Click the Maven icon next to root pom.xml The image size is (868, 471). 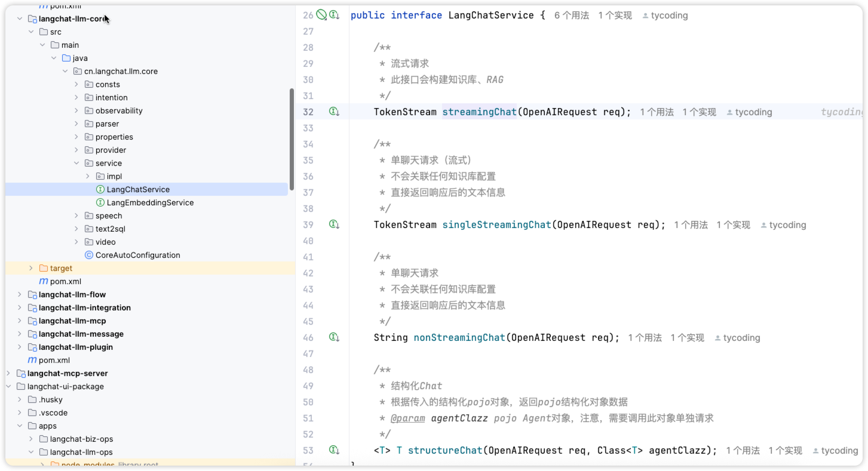(x=31, y=360)
